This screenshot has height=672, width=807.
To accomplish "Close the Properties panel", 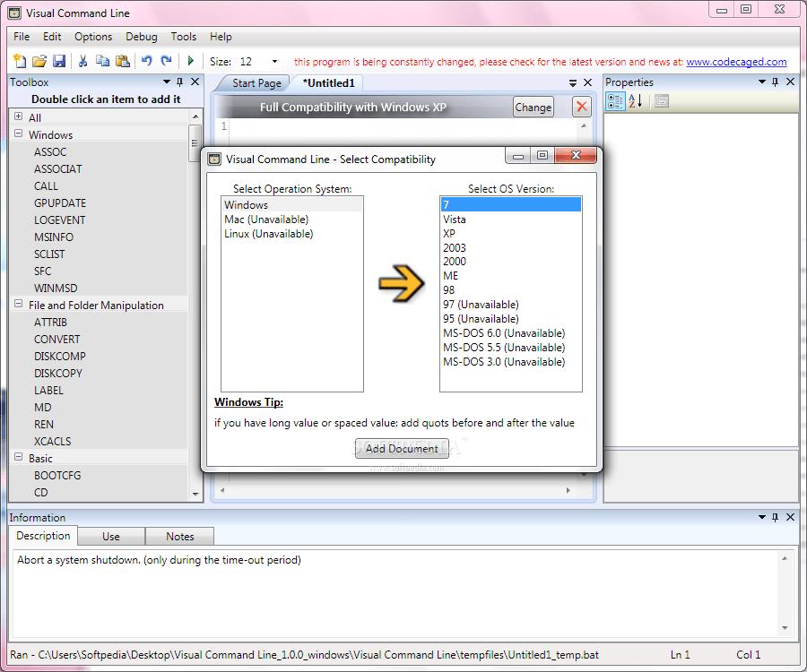I will click(x=791, y=82).
